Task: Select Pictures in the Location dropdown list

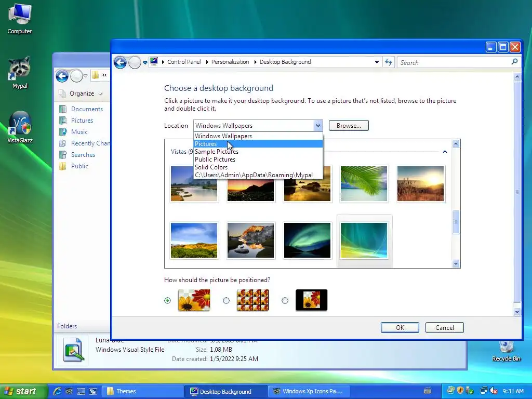Action: pyautogui.click(x=258, y=144)
